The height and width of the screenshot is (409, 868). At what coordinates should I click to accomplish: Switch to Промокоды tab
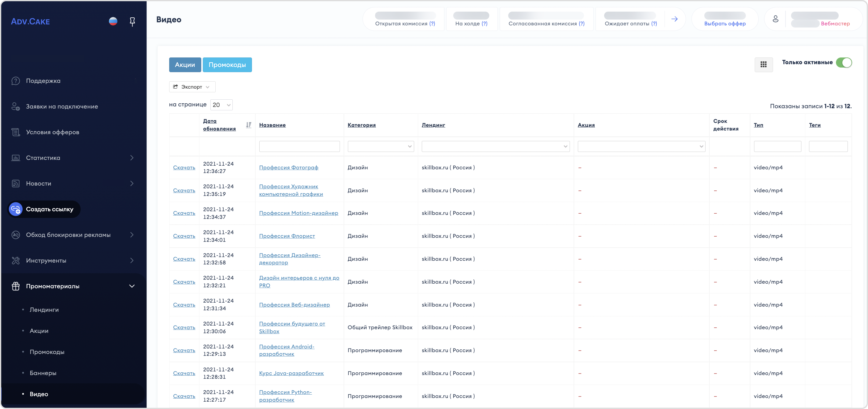pyautogui.click(x=227, y=64)
